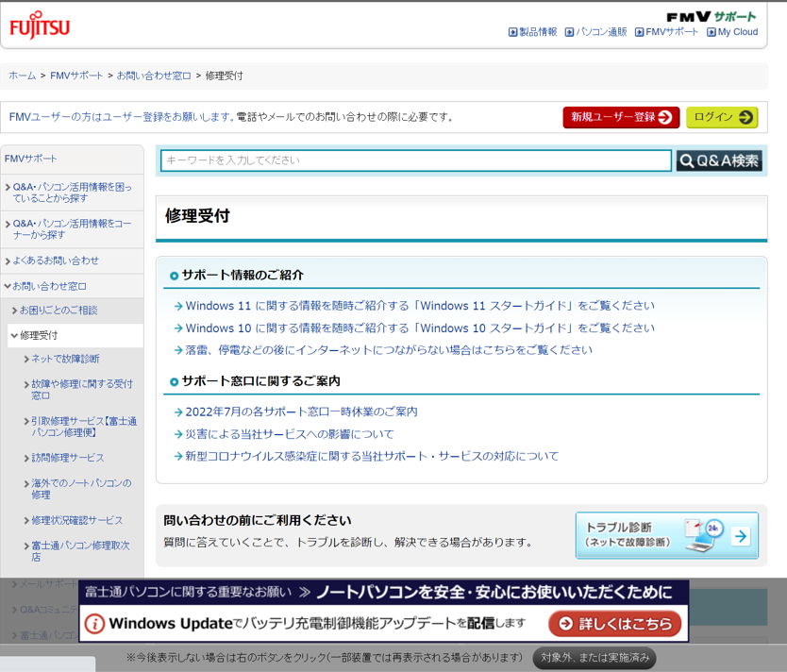Image resolution: width=787 pixels, height=672 pixels.
Task: Focus the keyword search input field
Action: pyautogui.click(x=415, y=160)
